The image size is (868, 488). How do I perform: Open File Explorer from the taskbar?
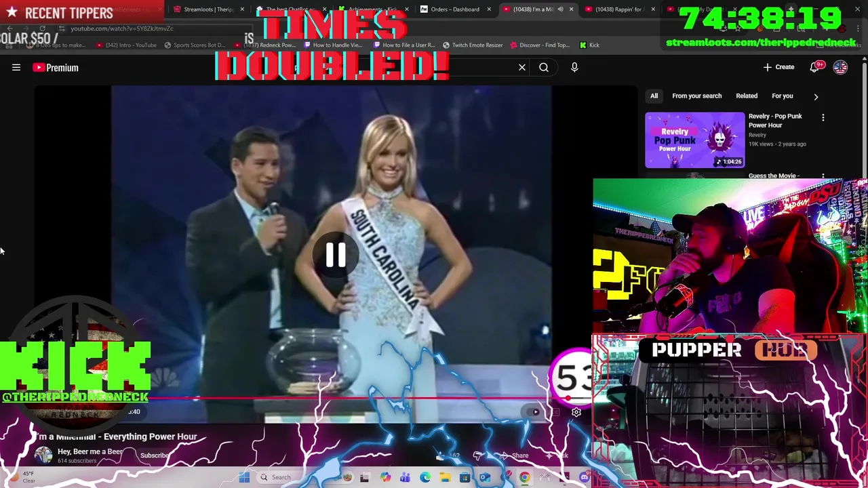click(x=445, y=478)
